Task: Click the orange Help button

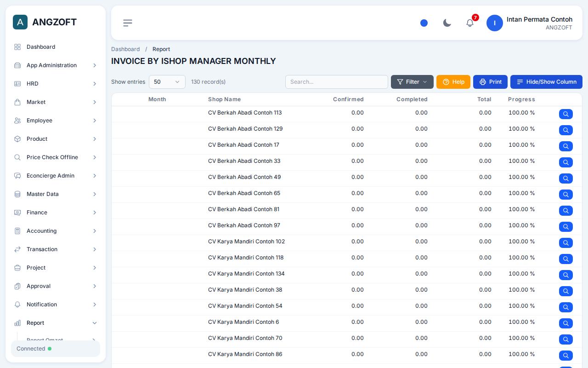Action: [x=453, y=82]
